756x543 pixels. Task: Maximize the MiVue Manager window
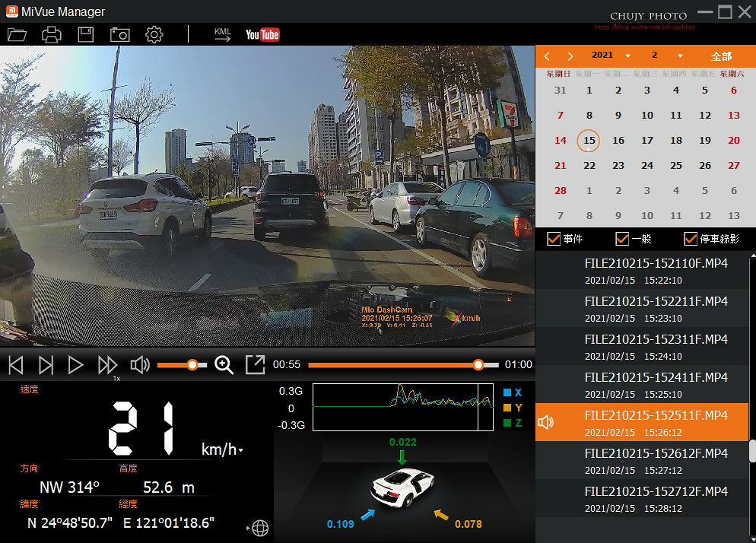coord(725,12)
